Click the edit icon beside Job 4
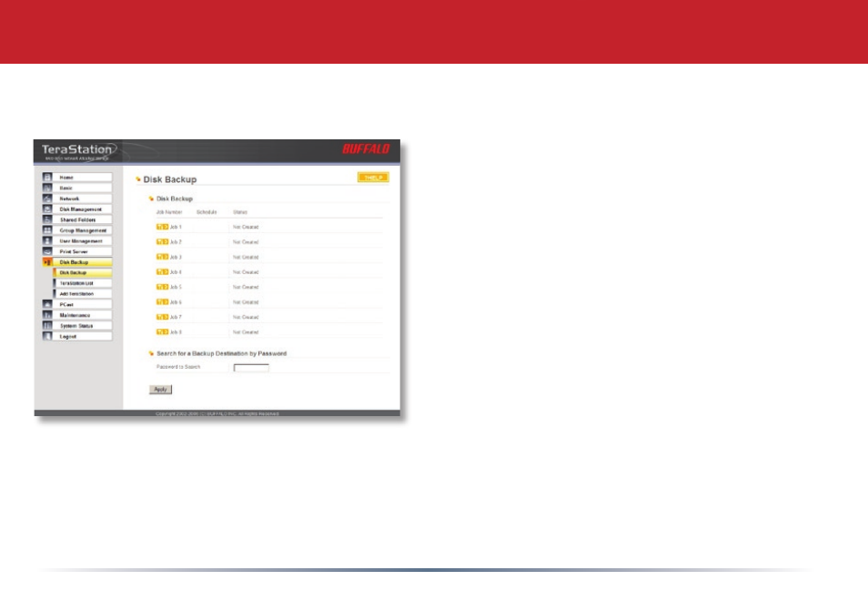The width and height of the screenshot is (868, 601). pyautogui.click(x=162, y=271)
